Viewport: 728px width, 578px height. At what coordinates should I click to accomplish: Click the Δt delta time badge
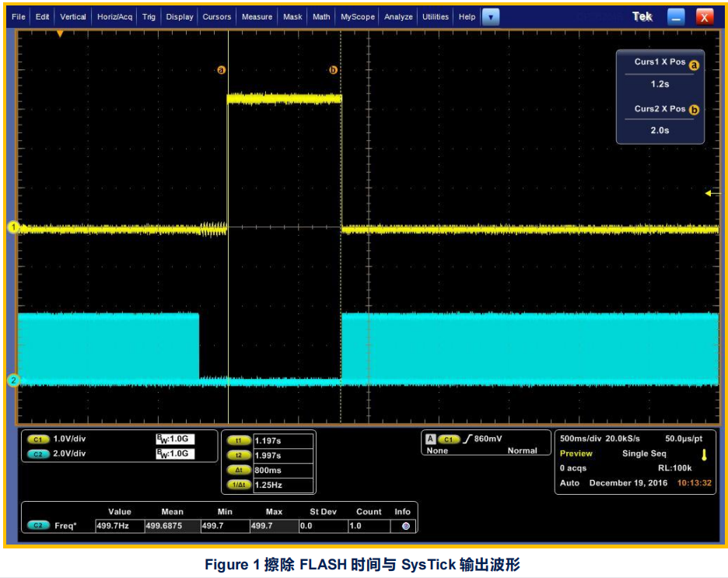239,470
